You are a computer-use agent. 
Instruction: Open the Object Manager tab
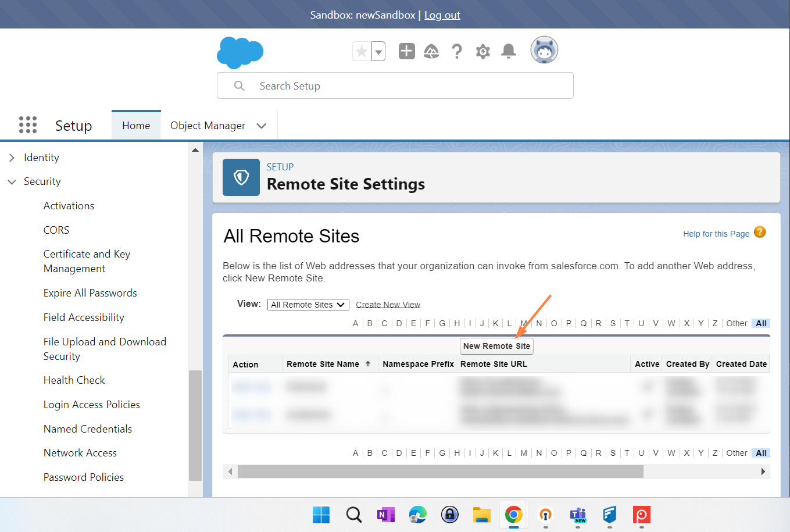(208, 126)
